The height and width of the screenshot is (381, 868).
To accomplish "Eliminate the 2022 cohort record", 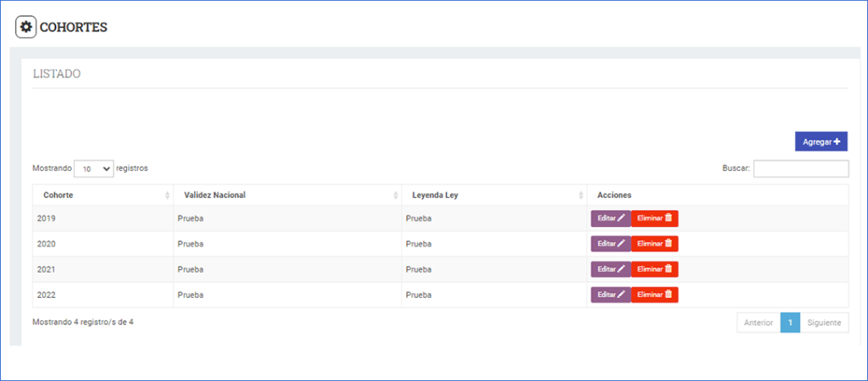I will pyautogui.click(x=654, y=295).
